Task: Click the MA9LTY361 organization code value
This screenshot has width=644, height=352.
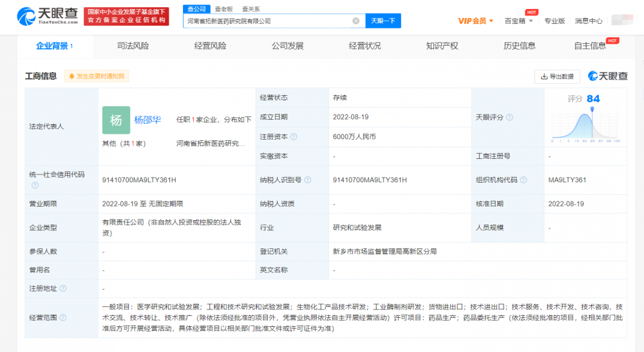Action: click(567, 180)
